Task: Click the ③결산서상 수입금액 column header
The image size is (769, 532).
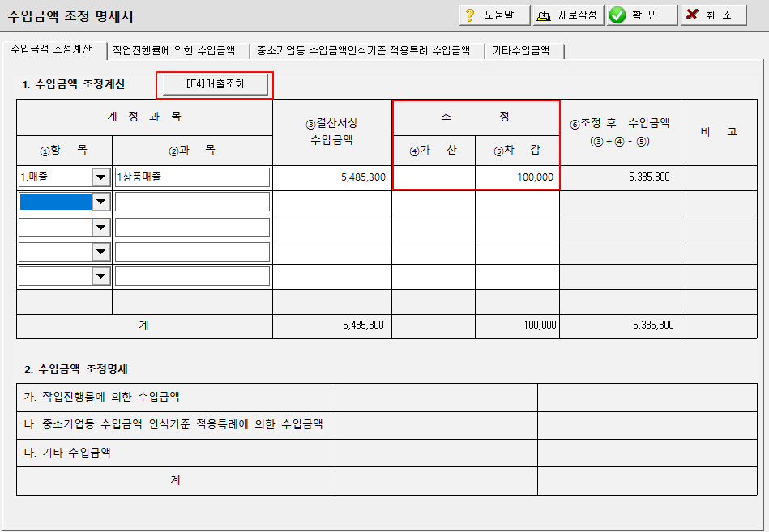Action: [332, 132]
